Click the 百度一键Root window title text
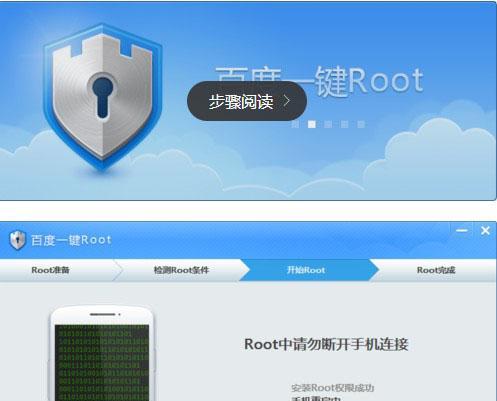This screenshot has width=497, height=401. (71, 240)
